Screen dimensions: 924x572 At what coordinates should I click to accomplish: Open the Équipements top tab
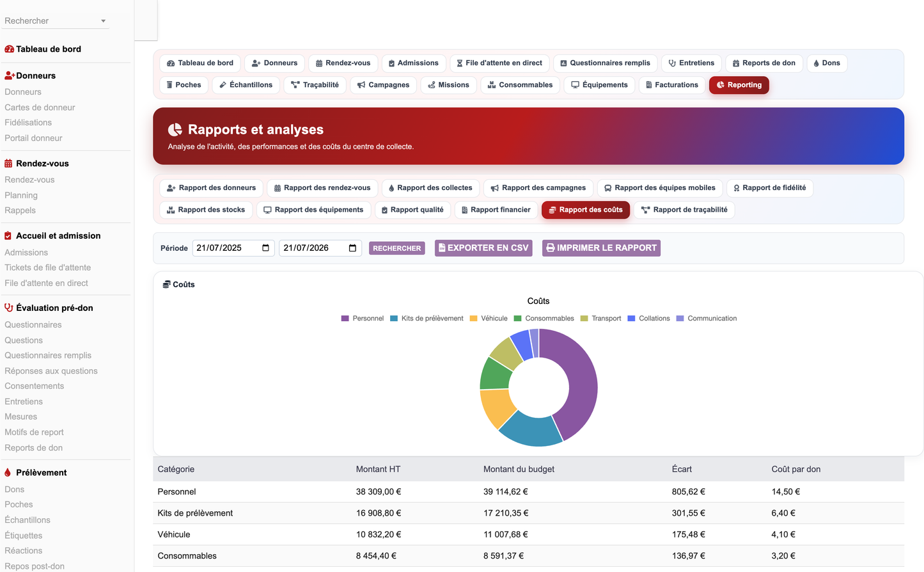(x=600, y=85)
